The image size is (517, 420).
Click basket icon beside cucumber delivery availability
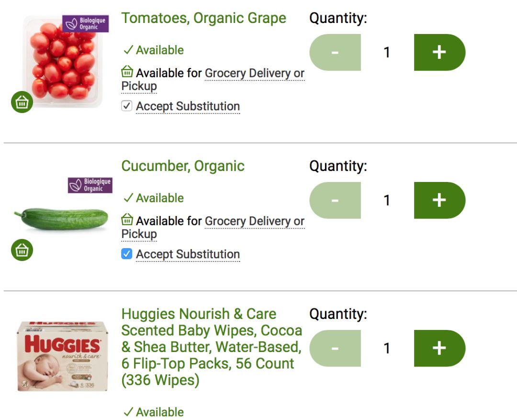pos(127,219)
